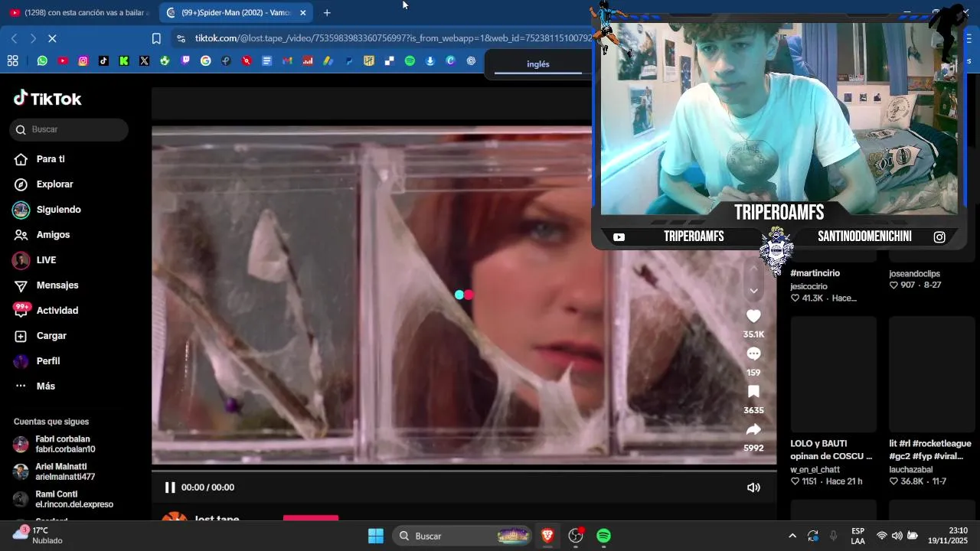The image size is (980, 551).
Task: Open the Gmail bookmark icon
Action: tap(287, 61)
